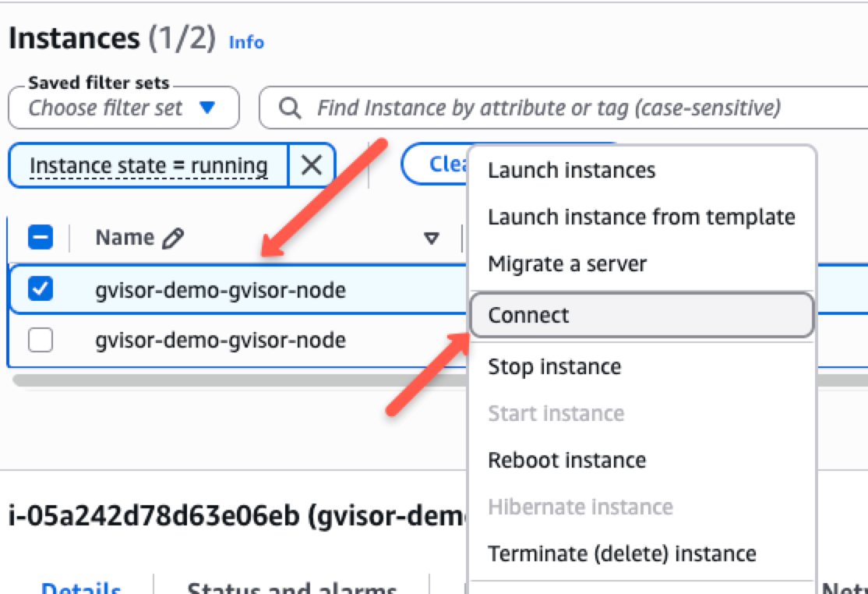Screen dimensions: 868x594
Task: Uncheck the selected gvisor-demo-gvisor-node row checkbox
Action: pyautogui.click(x=41, y=289)
